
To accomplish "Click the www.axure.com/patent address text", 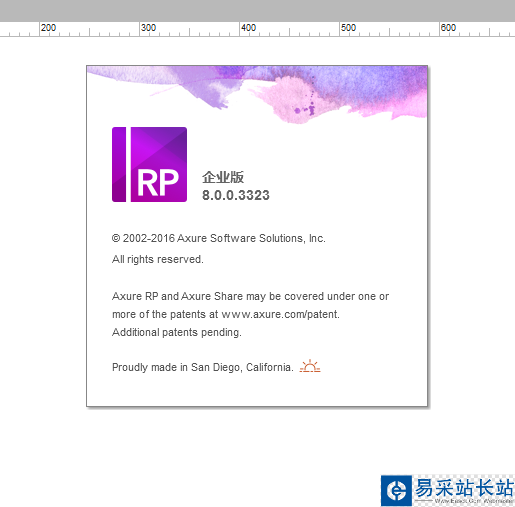I will click(280, 314).
